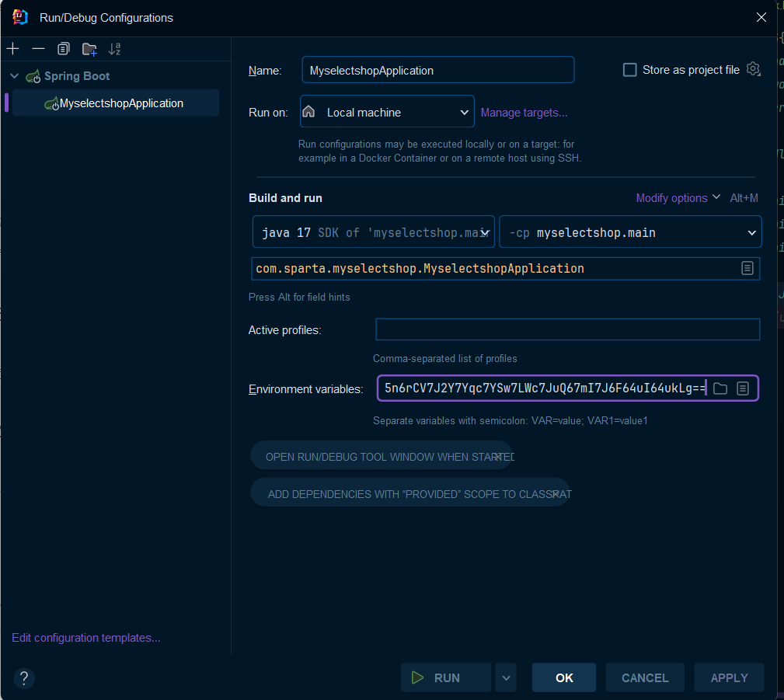This screenshot has width=784, height=700.
Task: Browse for environment variables file folder icon
Action: click(x=720, y=388)
